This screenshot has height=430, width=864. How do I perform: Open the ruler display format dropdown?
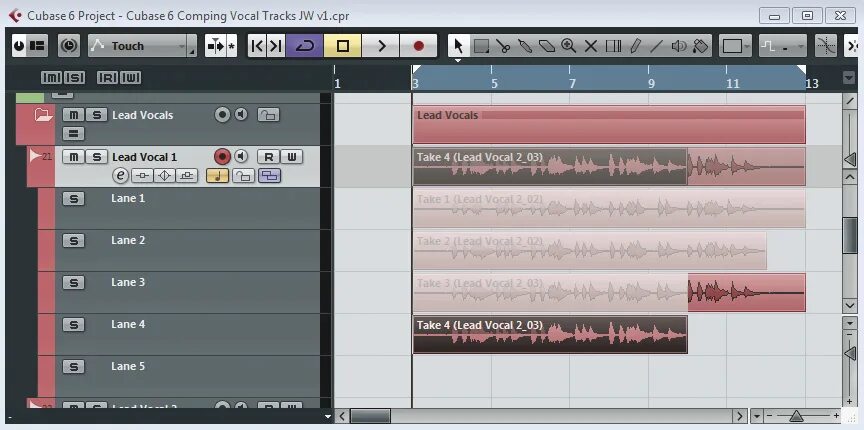[x=849, y=78]
